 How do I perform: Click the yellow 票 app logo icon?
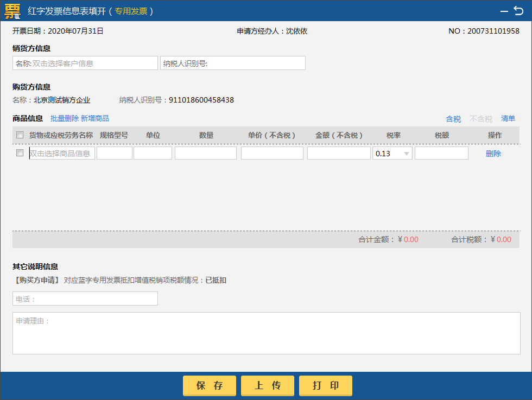pyautogui.click(x=12, y=10)
